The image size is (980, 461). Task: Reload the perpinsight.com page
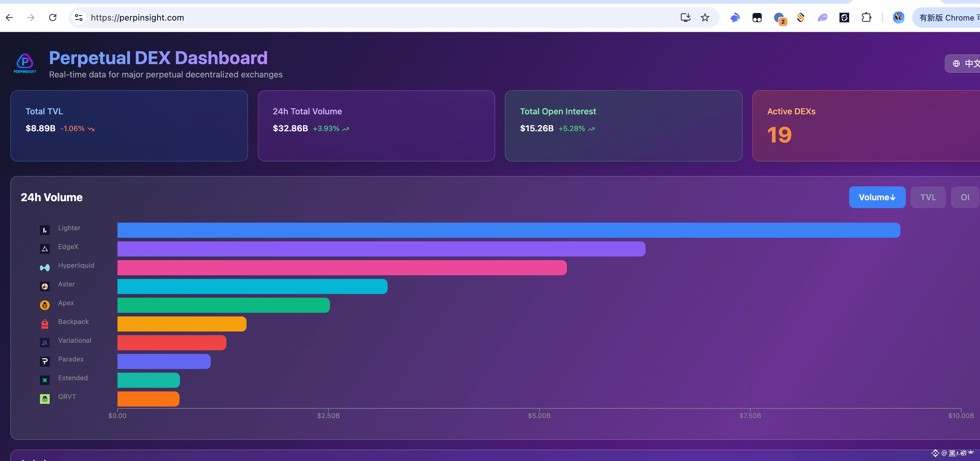53,18
